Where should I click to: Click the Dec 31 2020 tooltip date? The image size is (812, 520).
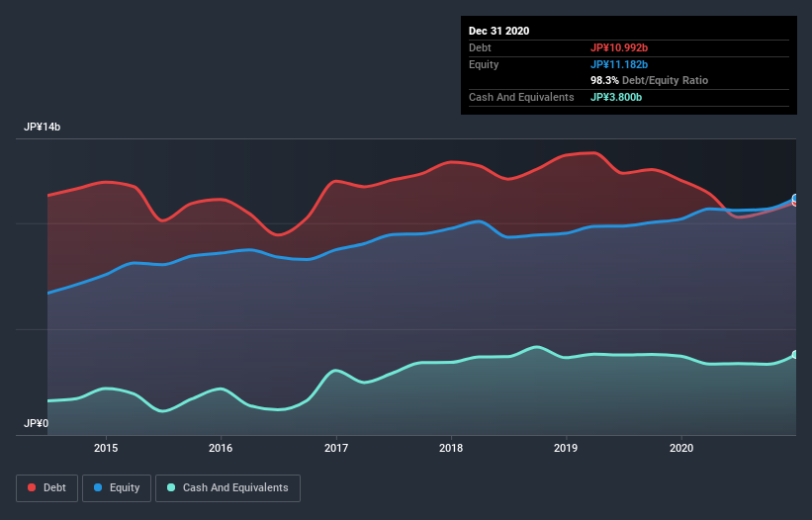coord(498,31)
